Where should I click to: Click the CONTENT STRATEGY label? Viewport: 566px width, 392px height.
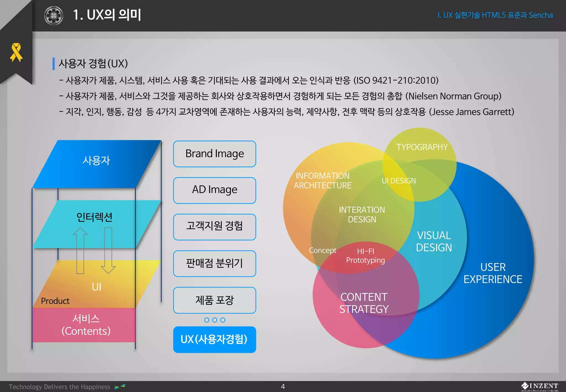coord(364,303)
